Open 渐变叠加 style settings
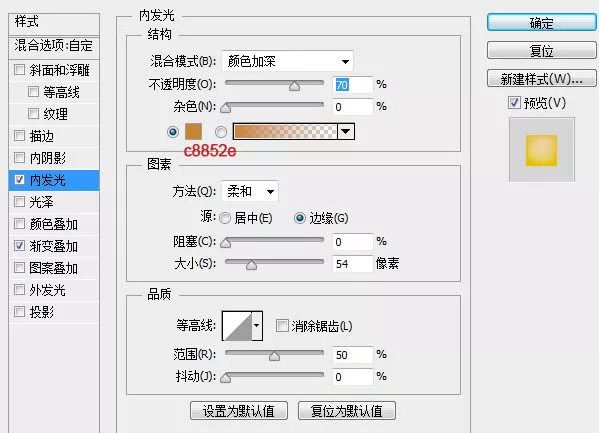Viewport: 599px width, 433px height. pyautogui.click(x=53, y=246)
